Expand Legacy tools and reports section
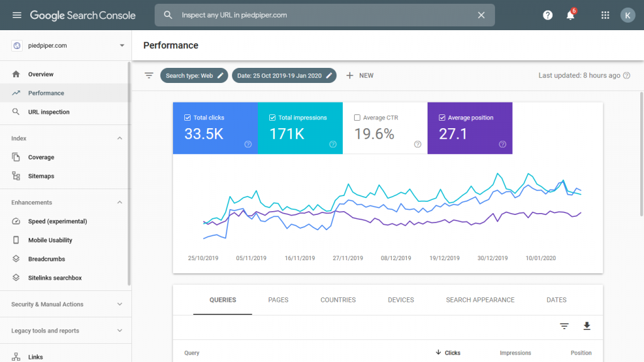This screenshot has height=362, width=644. point(119,331)
